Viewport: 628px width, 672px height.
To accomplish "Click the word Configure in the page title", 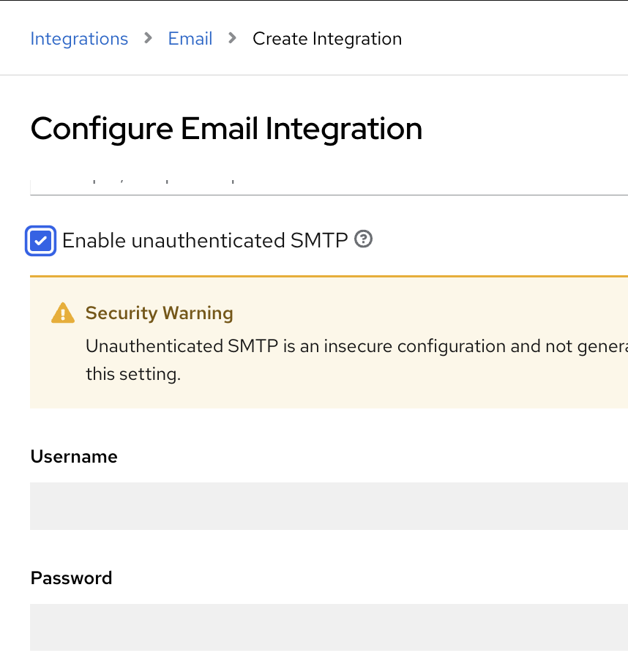I will 102,129.
